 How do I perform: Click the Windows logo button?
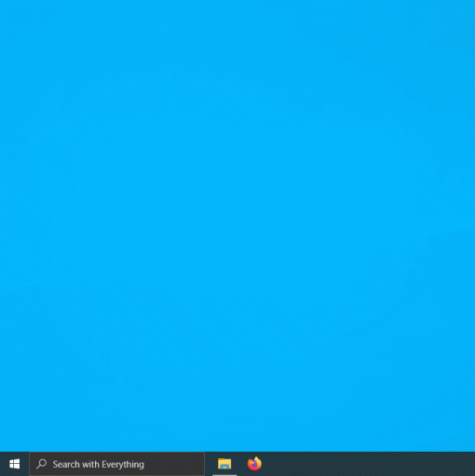(14, 464)
